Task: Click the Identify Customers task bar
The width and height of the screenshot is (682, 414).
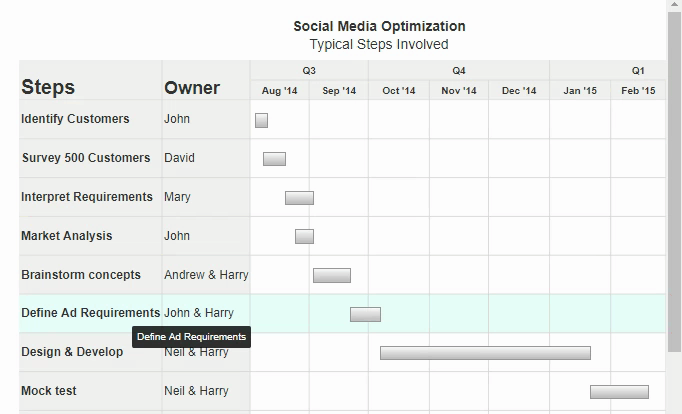Action: (261, 120)
